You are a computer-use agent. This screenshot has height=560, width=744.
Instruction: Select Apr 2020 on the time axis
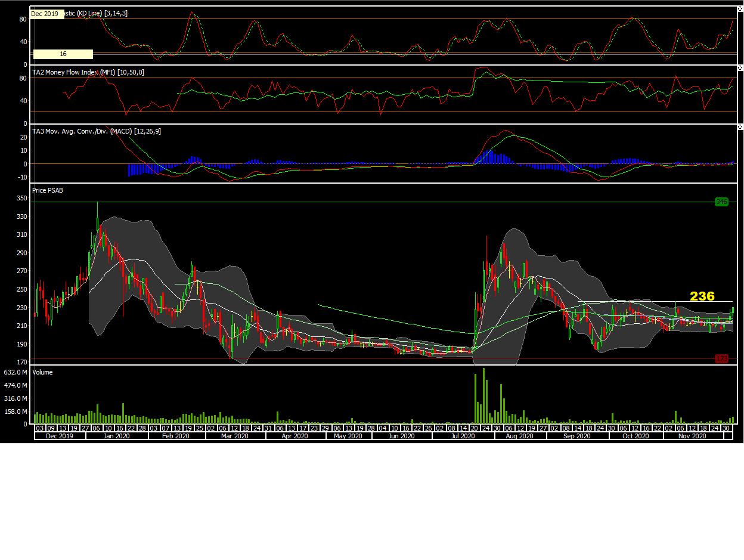pyautogui.click(x=296, y=436)
